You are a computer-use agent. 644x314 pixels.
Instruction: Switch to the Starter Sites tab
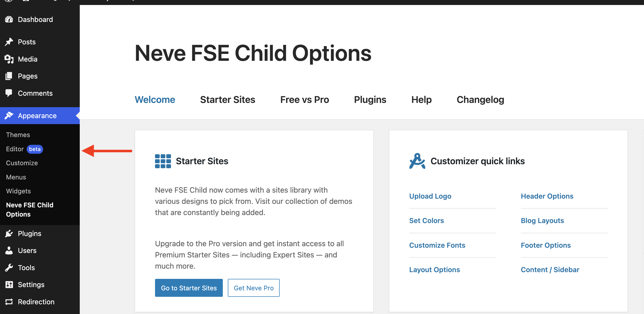[x=228, y=99]
